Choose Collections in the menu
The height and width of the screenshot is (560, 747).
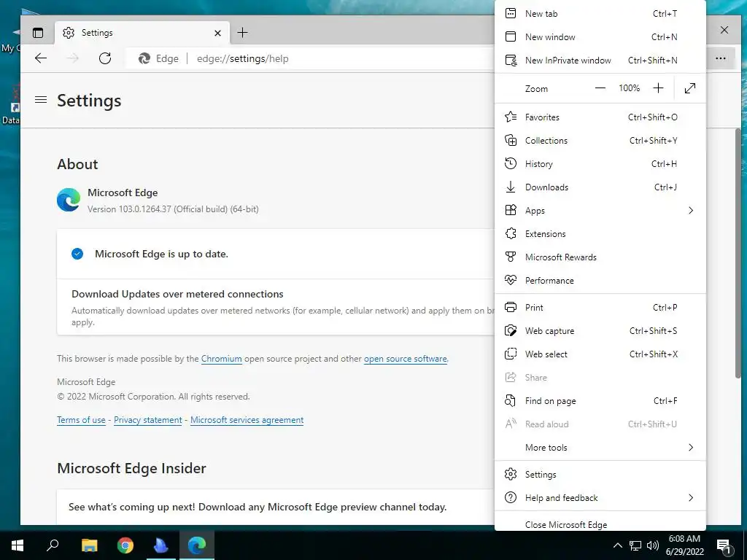coord(600,141)
